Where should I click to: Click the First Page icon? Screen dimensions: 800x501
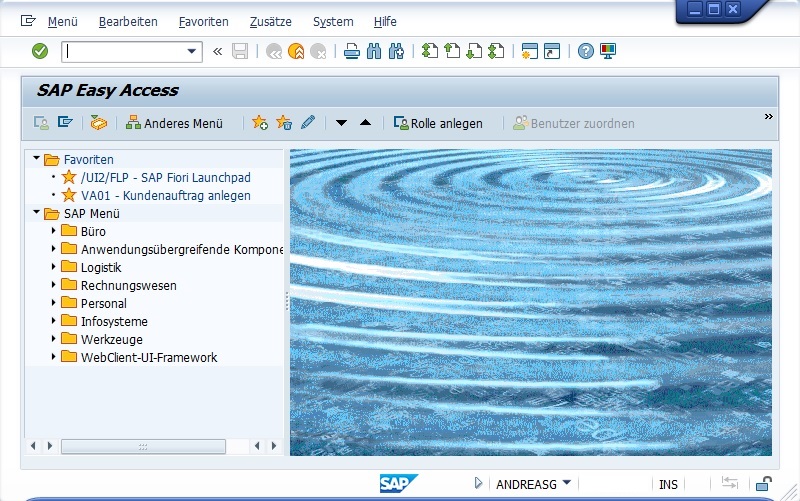click(430, 51)
